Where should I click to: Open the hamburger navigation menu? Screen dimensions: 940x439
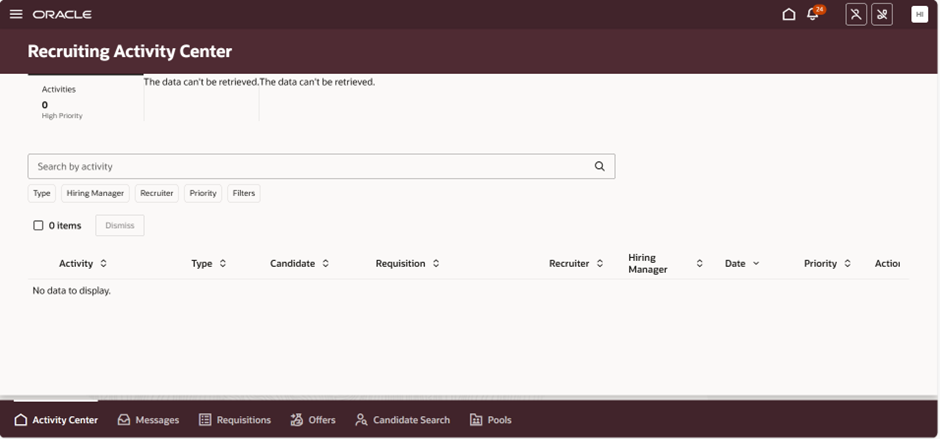[16, 14]
